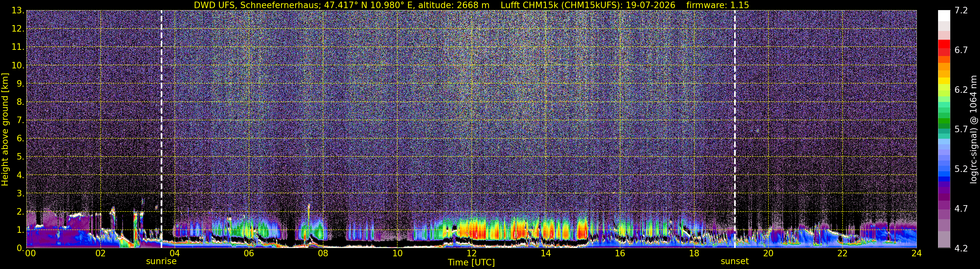
Task: Click the time axis tick '24'
Action: pos(917,254)
